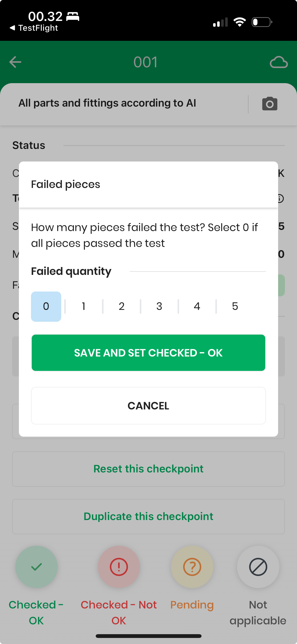Cancel the Failed pieces dialog
This screenshot has height=644, width=297.
(x=148, y=406)
